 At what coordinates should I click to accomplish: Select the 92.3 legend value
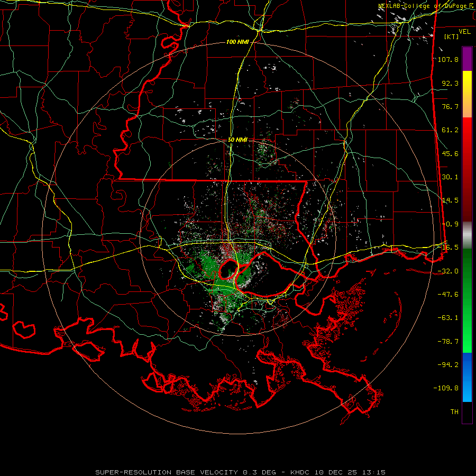click(450, 83)
